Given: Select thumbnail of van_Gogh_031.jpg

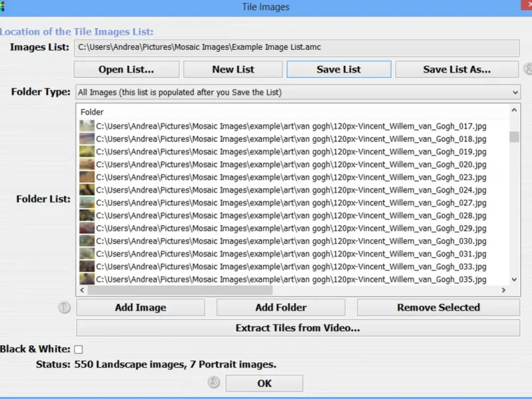Looking at the screenshot, I should [87, 254].
